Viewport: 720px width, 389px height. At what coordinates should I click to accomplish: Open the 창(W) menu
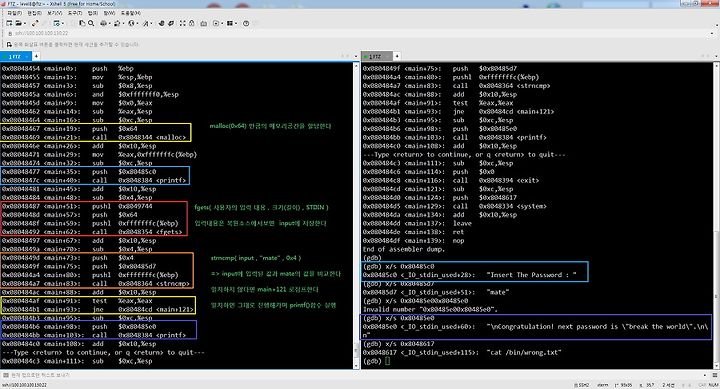tap(109, 13)
